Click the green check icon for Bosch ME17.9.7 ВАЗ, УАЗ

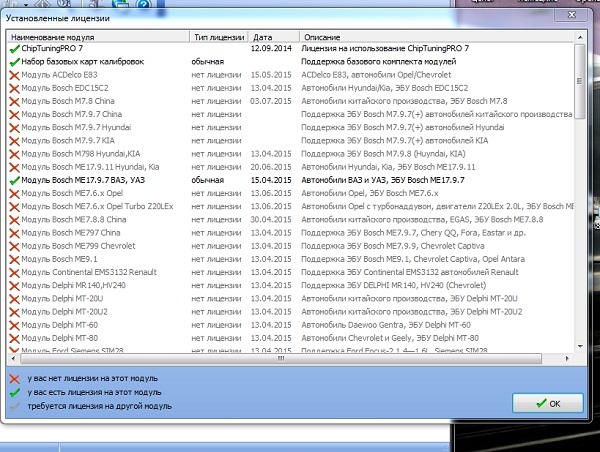(x=13, y=180)
